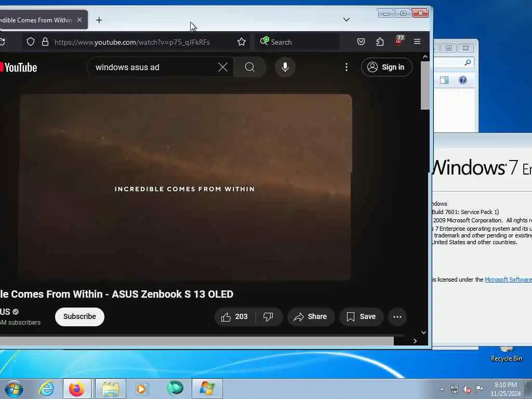
Task: Save the video to a playlist
Action: pyautogui.click(x=362, y=317)
